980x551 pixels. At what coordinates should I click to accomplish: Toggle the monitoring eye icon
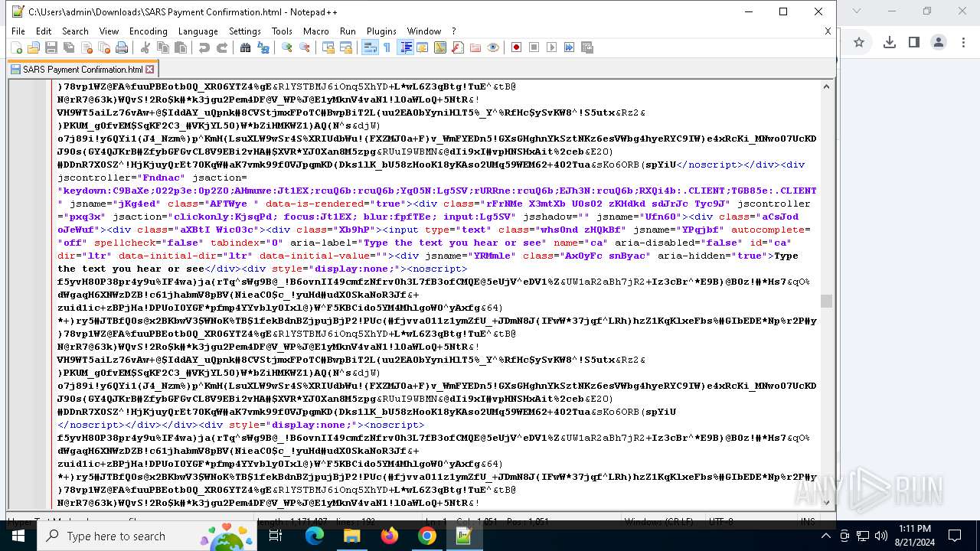[x=493, y=47]
